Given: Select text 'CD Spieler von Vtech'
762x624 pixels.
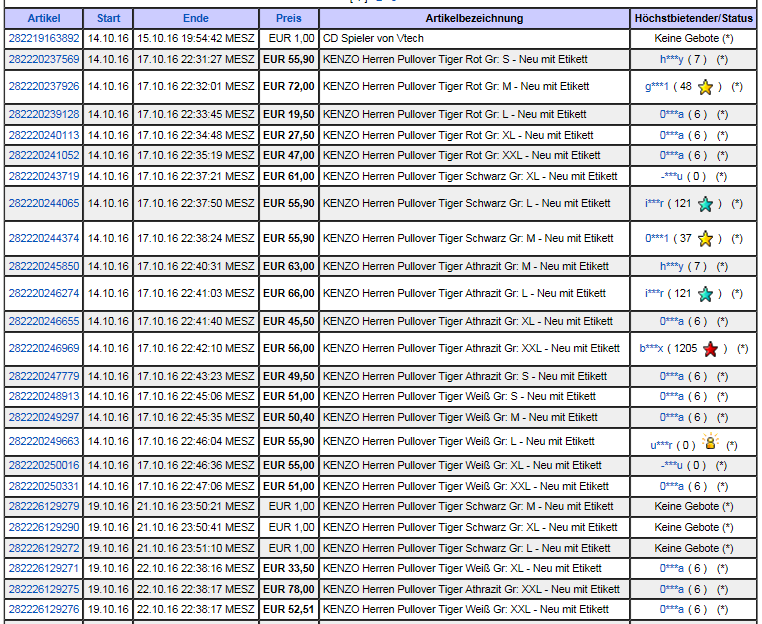Looking at the screenshot, I should [x=373, y=38].
